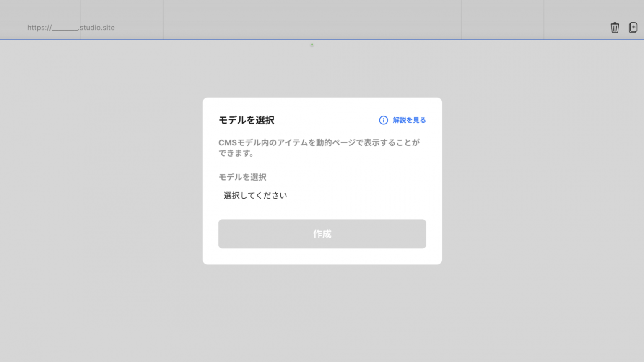Image resolution: width=644 pixels, height=362 pixels.
Task: Switch to the wide center segment in the header bar
Action: point(312,19)
